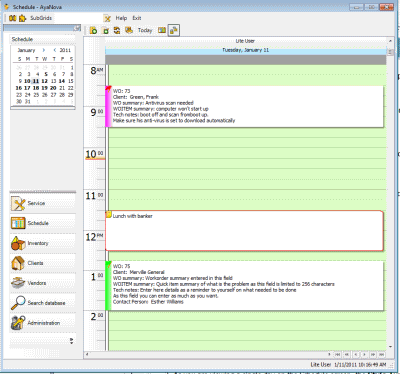Go to previous year with left arrow beside 2011

55,50
